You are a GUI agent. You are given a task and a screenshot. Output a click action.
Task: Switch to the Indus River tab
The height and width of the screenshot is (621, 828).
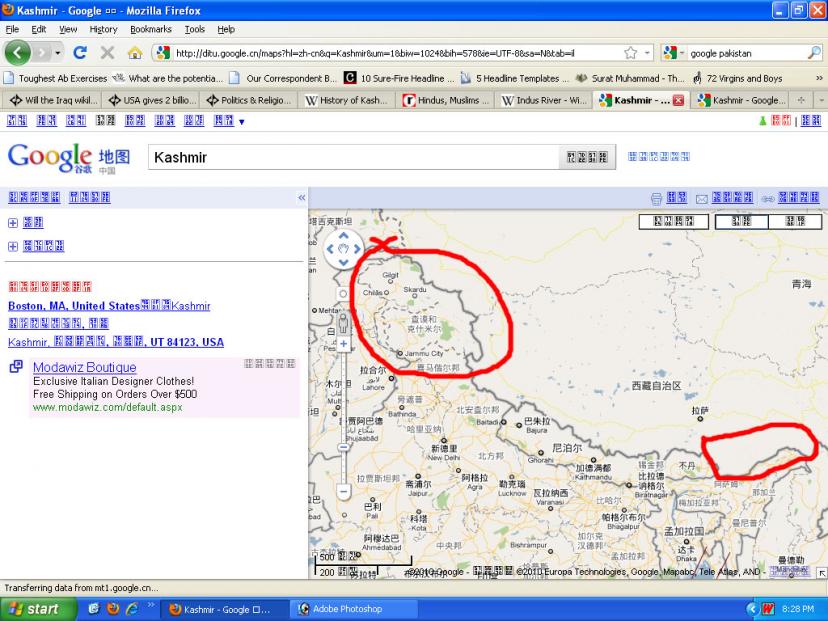[x=542, y=100]
